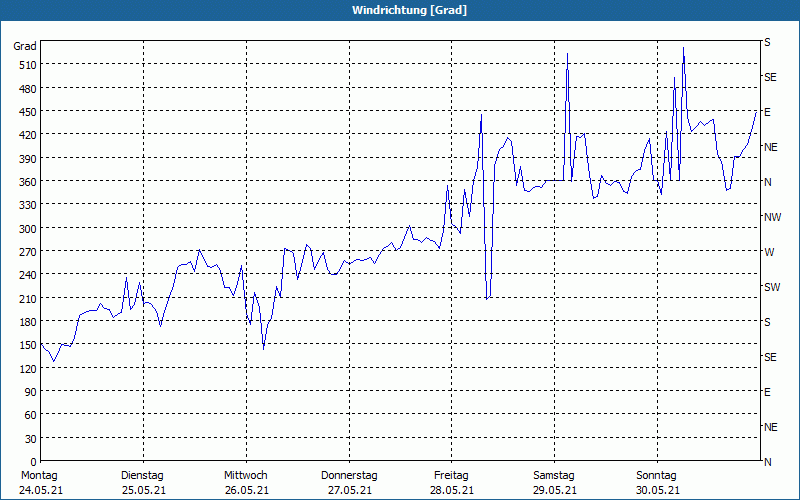Screen dimensions: 800x500
Task: Click the SW compass label on right axis
Action: click(771, 287)
